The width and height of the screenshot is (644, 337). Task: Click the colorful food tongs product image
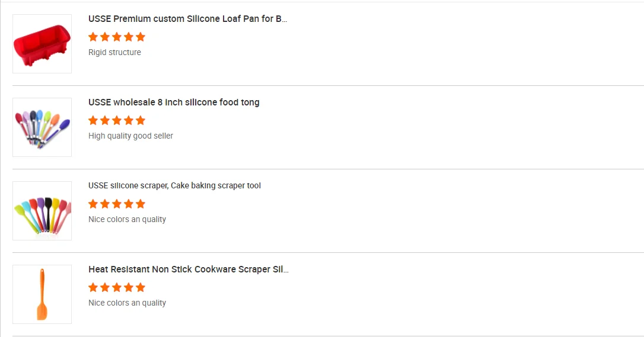pos(42,127)
